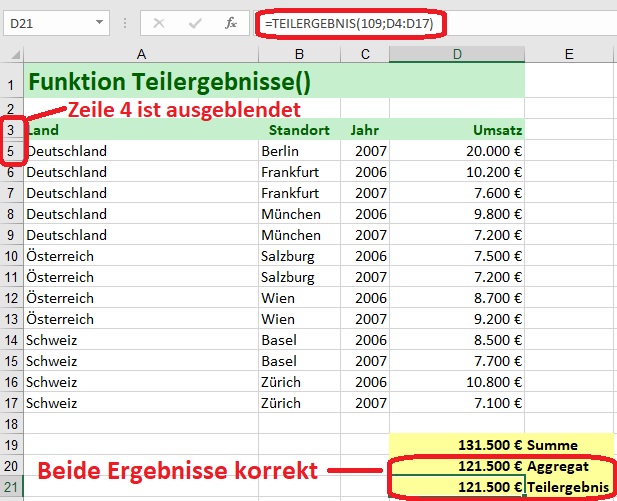This screenshot has width=617, height=501.
Task: Select the 'Zürich' 10.800 € Umsatz cell
Action: tap(456, 382)
